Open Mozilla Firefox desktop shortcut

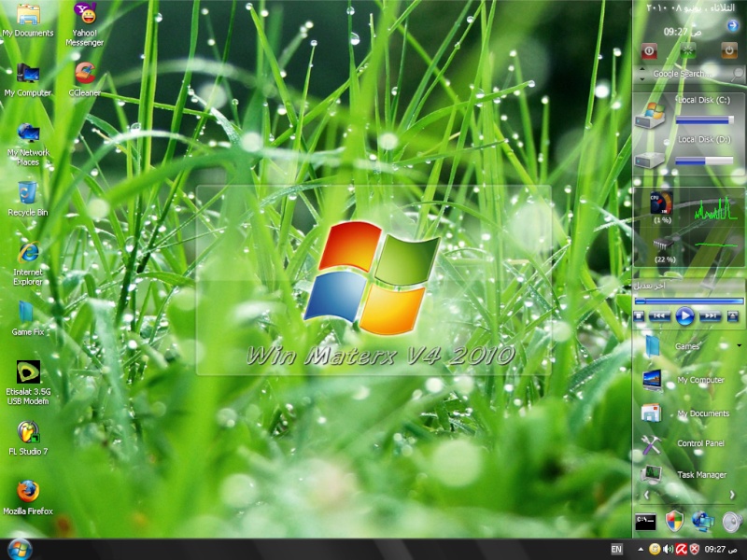tap(28, 498)
